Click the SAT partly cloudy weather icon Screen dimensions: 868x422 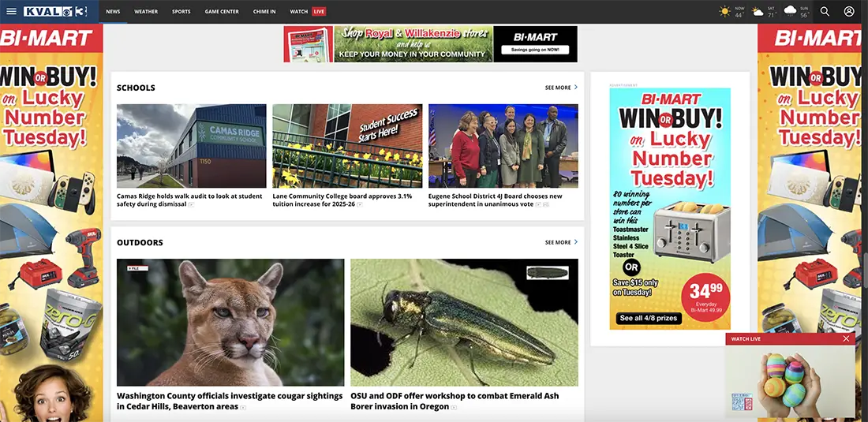click(758, 11)
